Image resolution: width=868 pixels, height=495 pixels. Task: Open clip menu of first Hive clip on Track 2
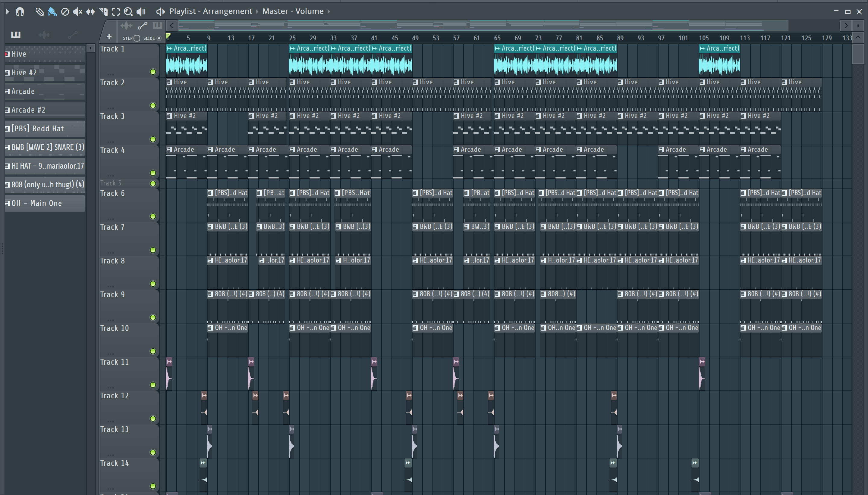169,82
